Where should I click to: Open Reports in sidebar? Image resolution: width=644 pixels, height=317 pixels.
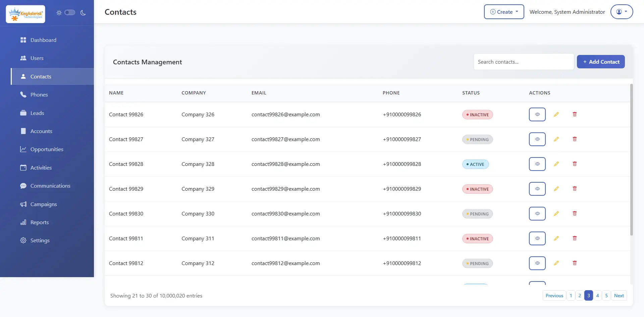click(x=52, y=222)
